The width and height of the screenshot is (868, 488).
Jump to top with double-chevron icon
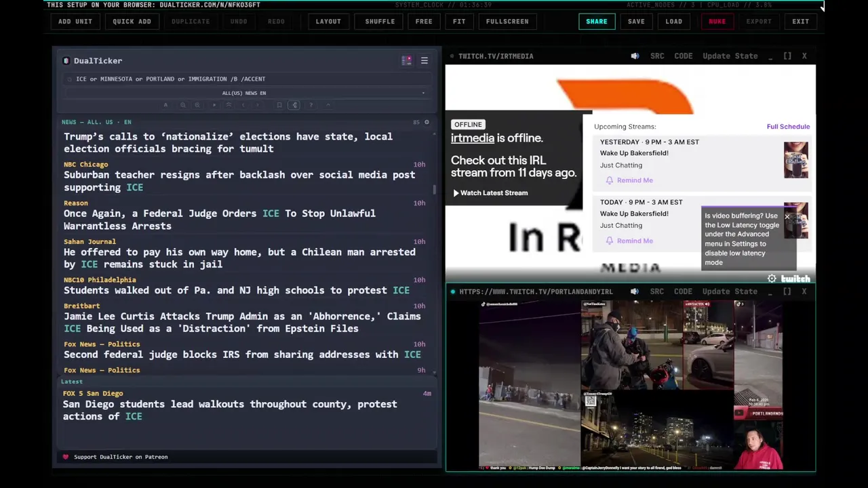229,105
